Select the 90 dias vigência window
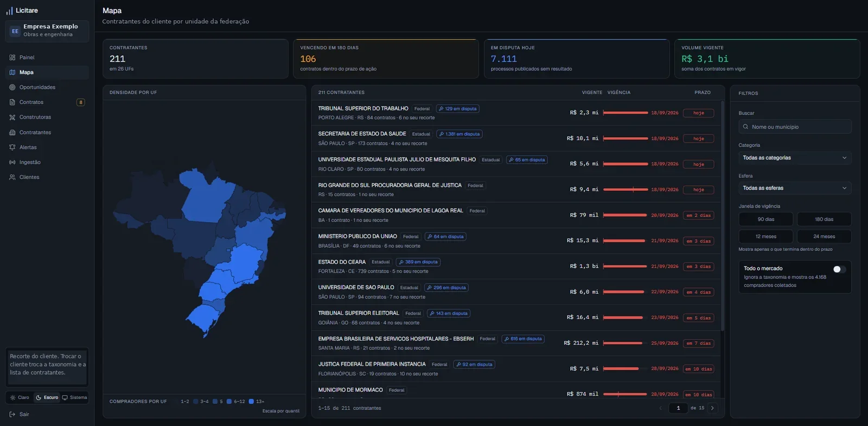 click(x=766, y=220)
